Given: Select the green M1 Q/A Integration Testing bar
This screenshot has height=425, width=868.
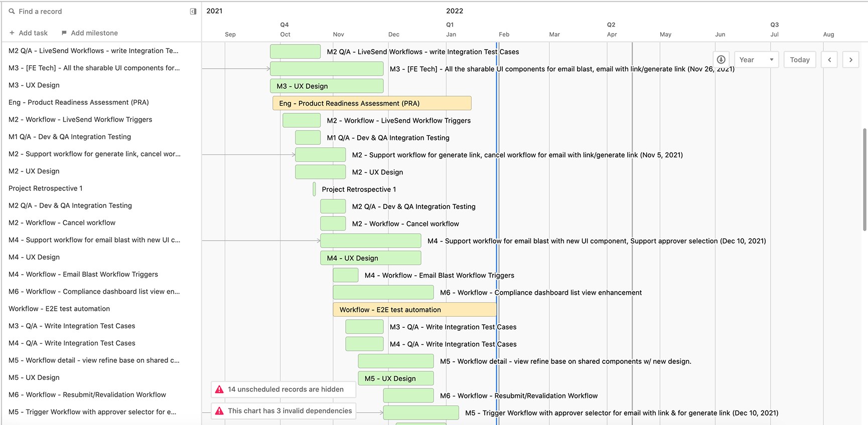Looking at the screenshot, I should click(308, 138).
